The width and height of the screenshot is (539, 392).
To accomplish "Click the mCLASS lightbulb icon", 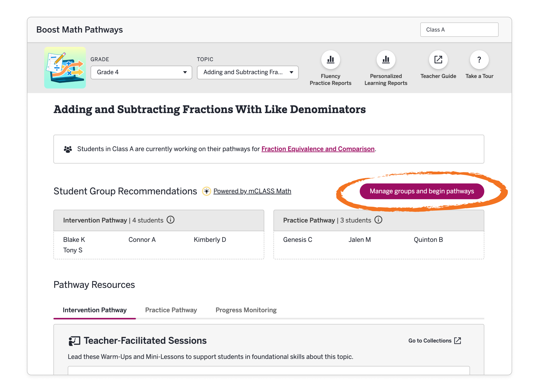I will coord(206,191).
